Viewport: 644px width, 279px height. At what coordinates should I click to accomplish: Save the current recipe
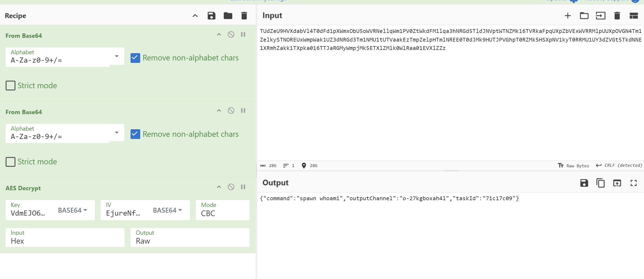pyautogui.click(x=211, y=16)
